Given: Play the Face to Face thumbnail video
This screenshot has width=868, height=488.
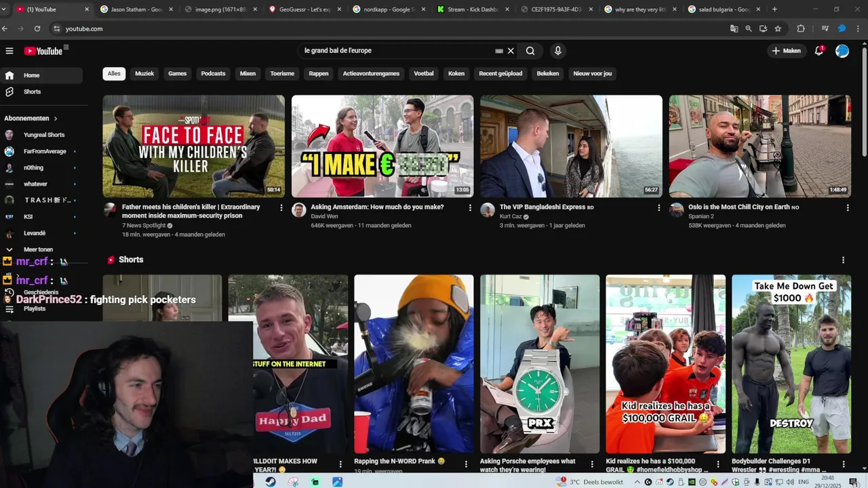Looking at the screenshot, I should click(x=194, y=146).
